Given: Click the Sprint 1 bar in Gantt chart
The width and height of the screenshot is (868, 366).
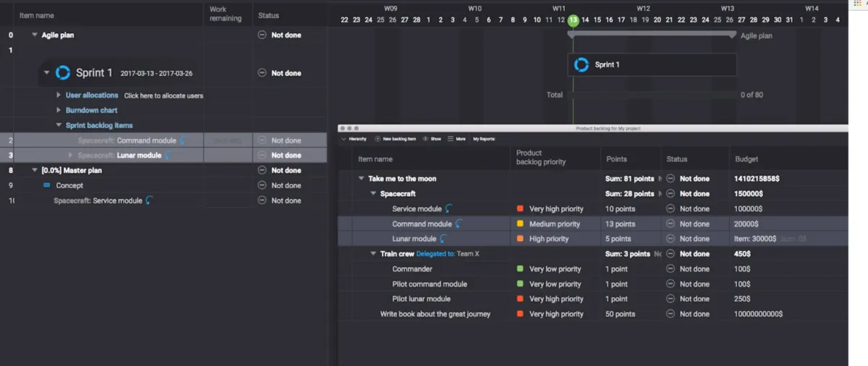Looking at the screenshot, I should pyautogui.click(x=652, y=64).
